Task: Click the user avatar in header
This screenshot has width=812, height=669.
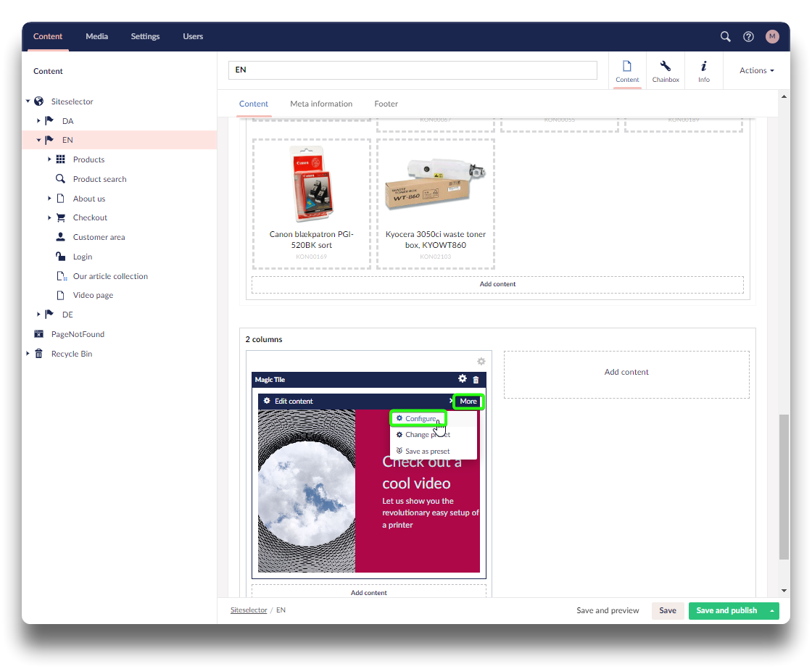Action: pos(772,36)
